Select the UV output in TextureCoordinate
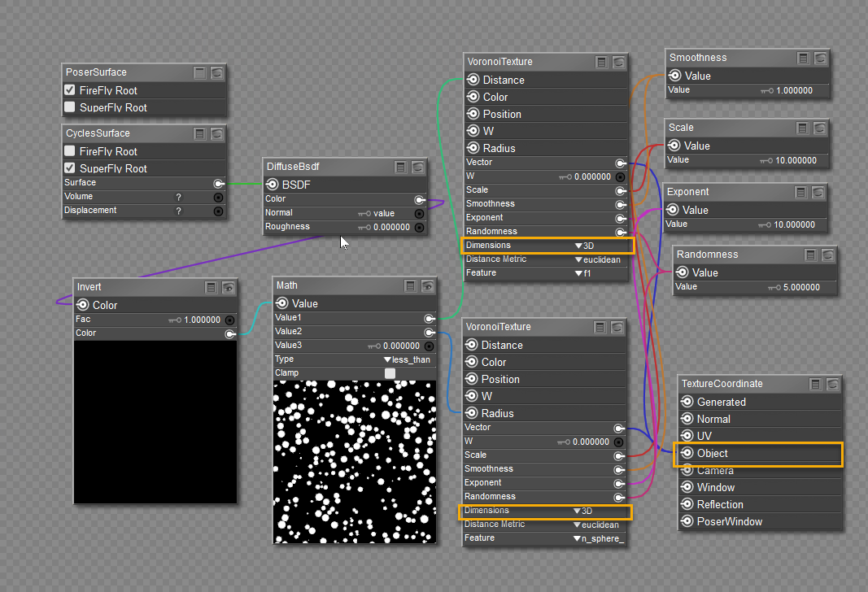The height and width of the screenshot is (592, 868). pyautogui.click(x=704, y=437)
